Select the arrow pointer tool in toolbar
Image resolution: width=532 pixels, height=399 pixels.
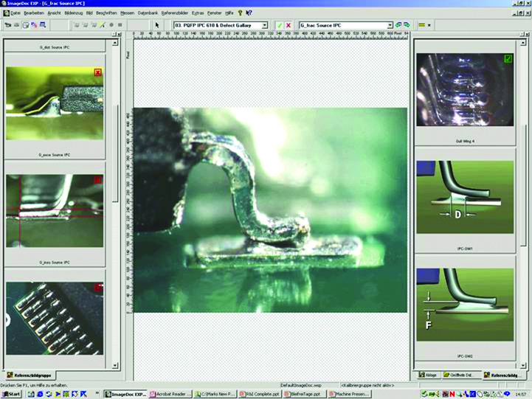tap(157, 25)
